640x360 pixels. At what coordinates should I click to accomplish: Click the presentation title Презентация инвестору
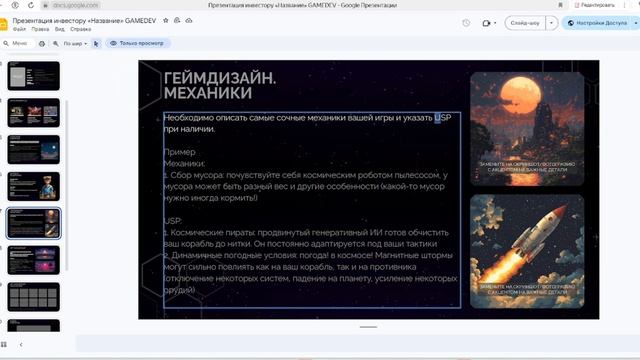[x=84, y=20]
